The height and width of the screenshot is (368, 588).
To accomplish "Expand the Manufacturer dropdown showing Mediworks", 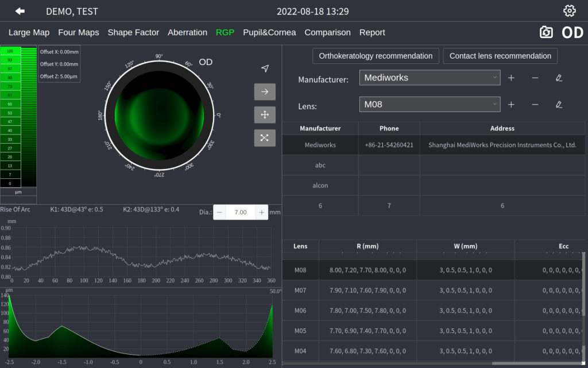I will (x=430, y=78).
